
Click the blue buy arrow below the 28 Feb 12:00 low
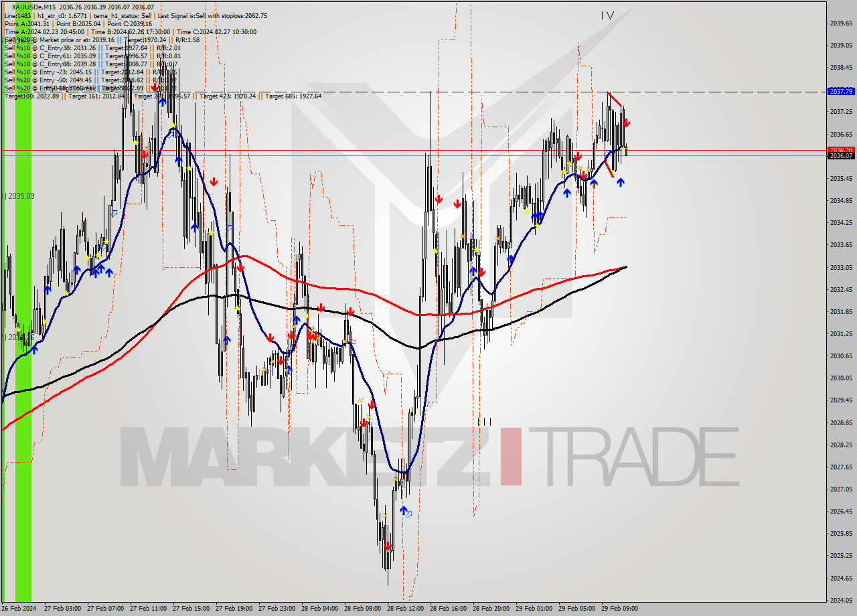point(404,511)
